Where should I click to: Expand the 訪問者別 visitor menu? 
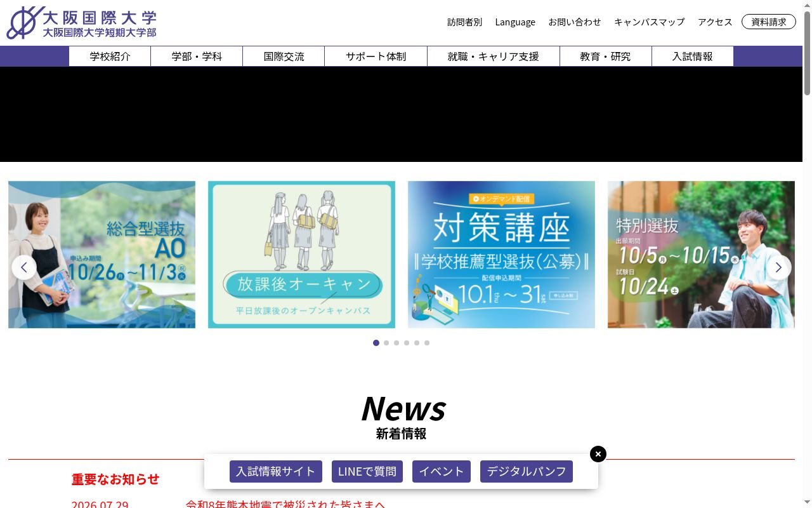pos(464,22)
